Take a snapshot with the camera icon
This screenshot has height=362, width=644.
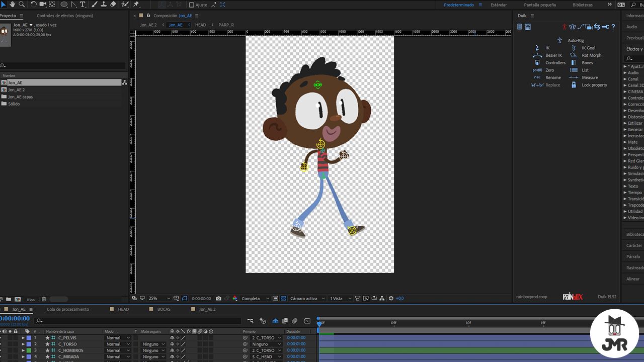point(218,298)
